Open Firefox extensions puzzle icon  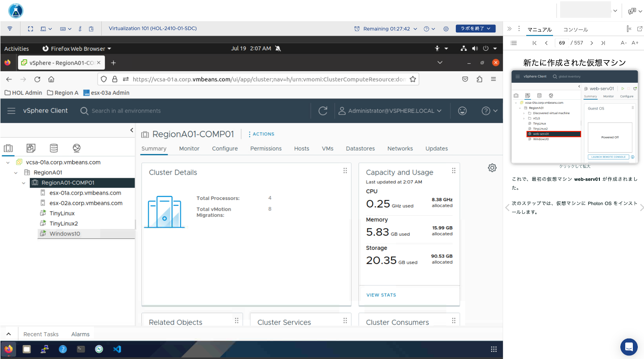(x=479, y=79)
